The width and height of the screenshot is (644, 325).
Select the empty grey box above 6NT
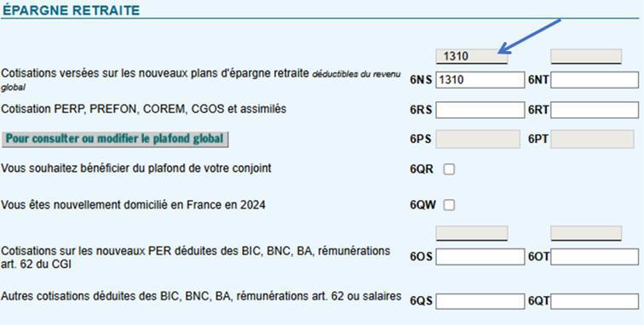586,56
